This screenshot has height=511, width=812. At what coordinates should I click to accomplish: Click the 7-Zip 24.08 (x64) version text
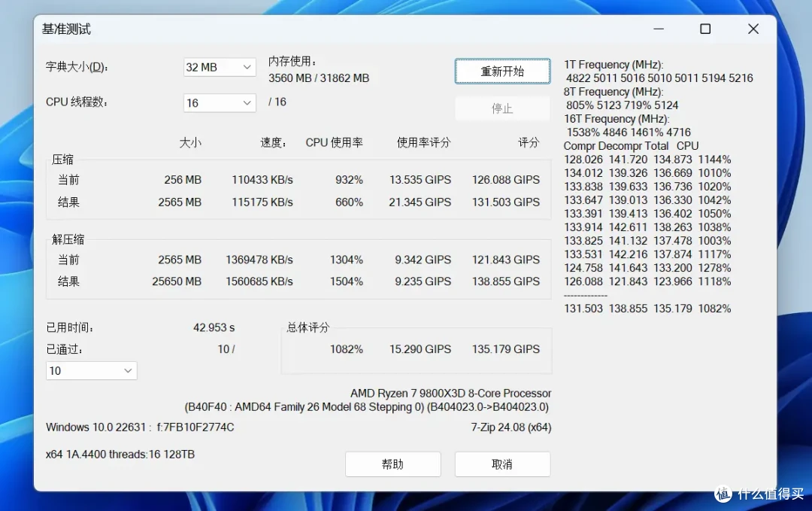(x=511, y=427)
